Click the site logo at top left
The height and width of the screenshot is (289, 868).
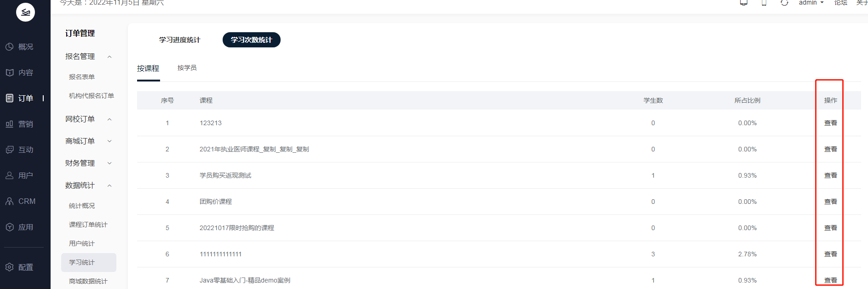[x=25, y=12]
